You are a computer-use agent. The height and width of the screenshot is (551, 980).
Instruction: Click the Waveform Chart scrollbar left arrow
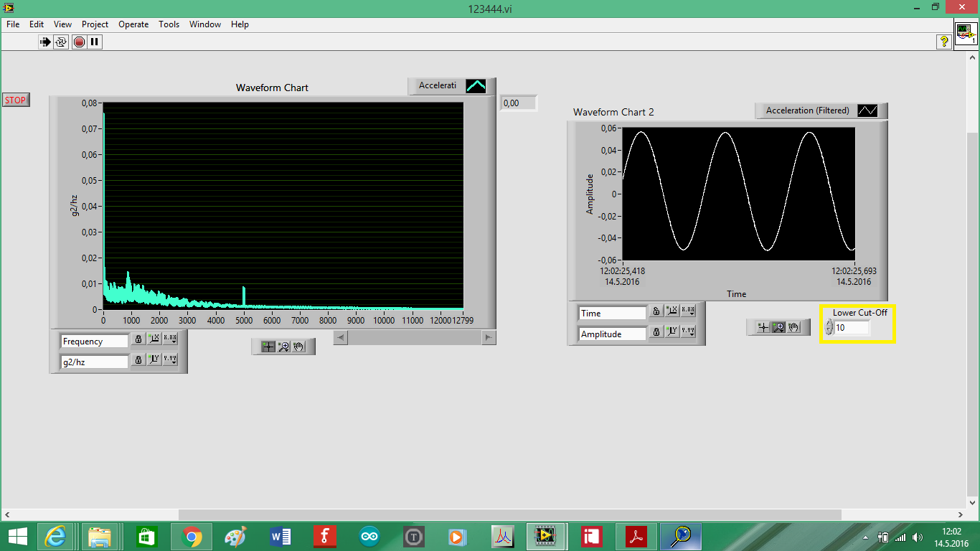tap(341, 337)
